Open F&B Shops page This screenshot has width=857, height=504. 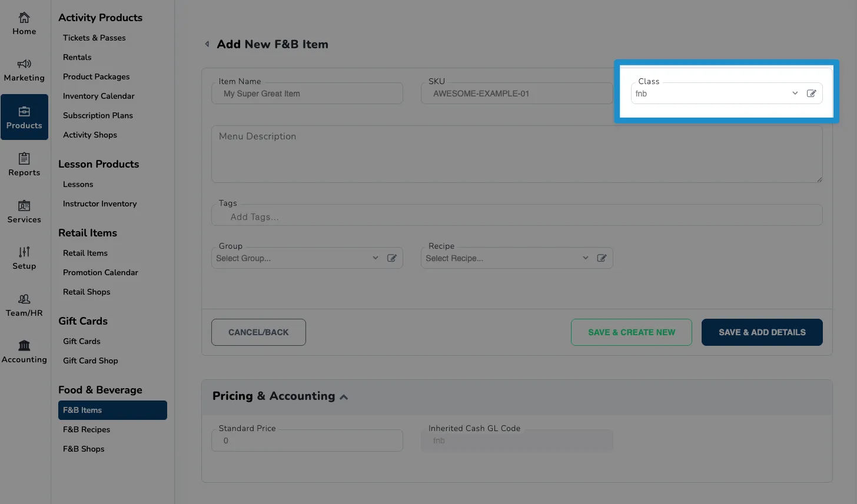84,449
